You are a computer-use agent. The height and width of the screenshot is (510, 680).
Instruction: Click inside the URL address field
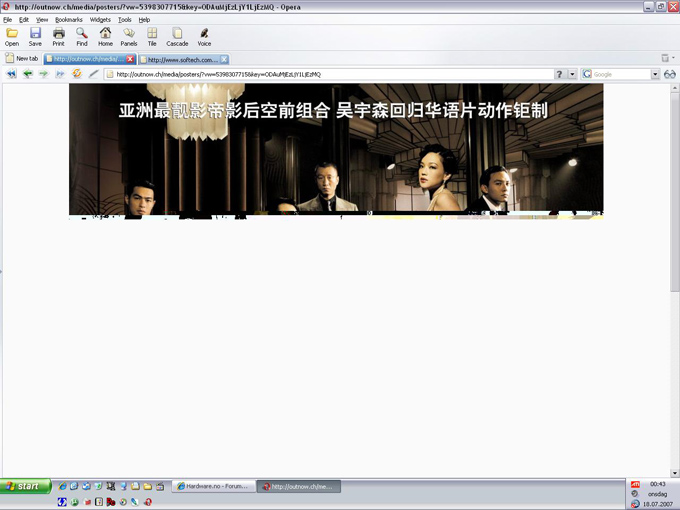pos(330,74)
